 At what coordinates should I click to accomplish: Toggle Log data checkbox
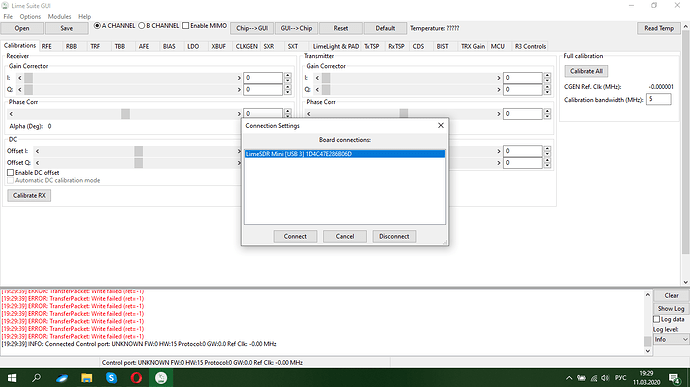[657, 319]
